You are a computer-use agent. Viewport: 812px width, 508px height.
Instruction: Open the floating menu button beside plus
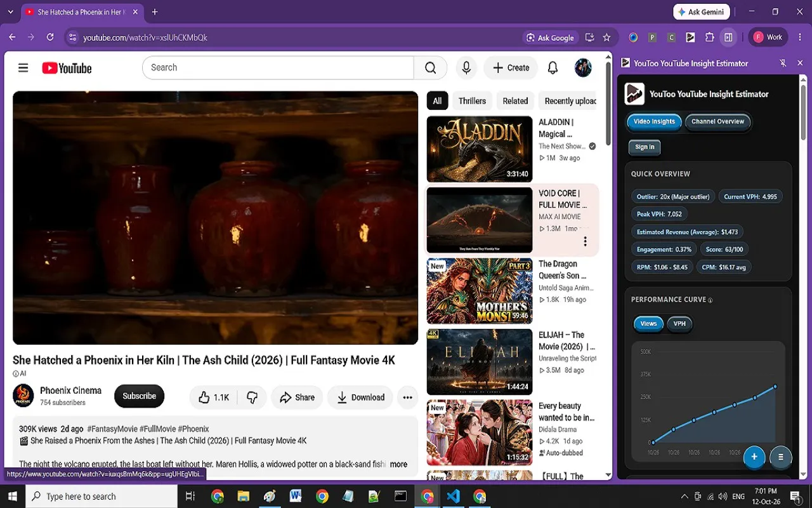(781, 457)
